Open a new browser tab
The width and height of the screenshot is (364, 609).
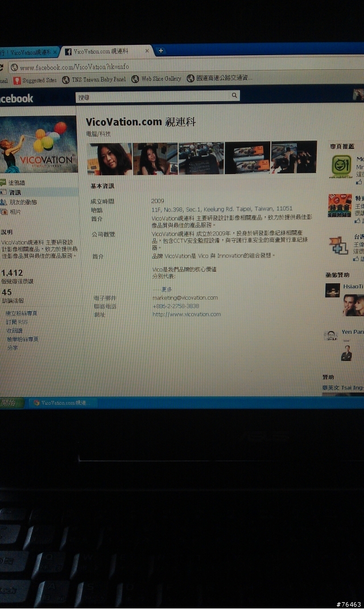point(160,51)
